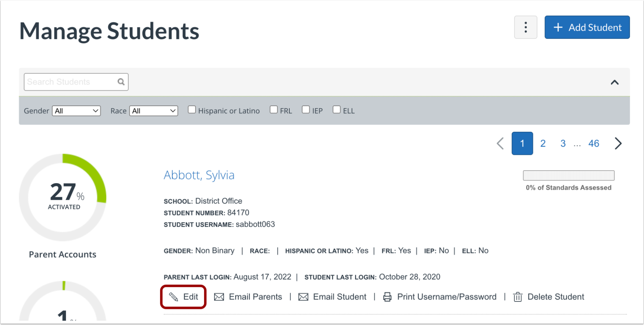Enable the Hispanic or Latino filter

(x=192, y=110)
